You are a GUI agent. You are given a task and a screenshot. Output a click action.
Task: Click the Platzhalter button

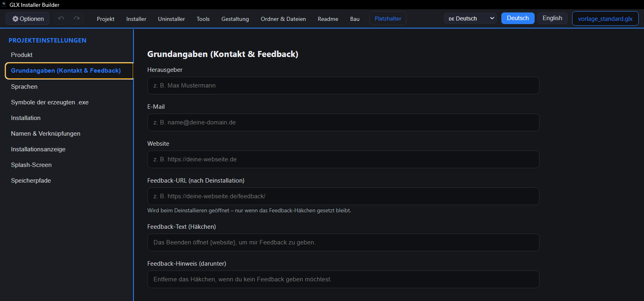point(388,18)
